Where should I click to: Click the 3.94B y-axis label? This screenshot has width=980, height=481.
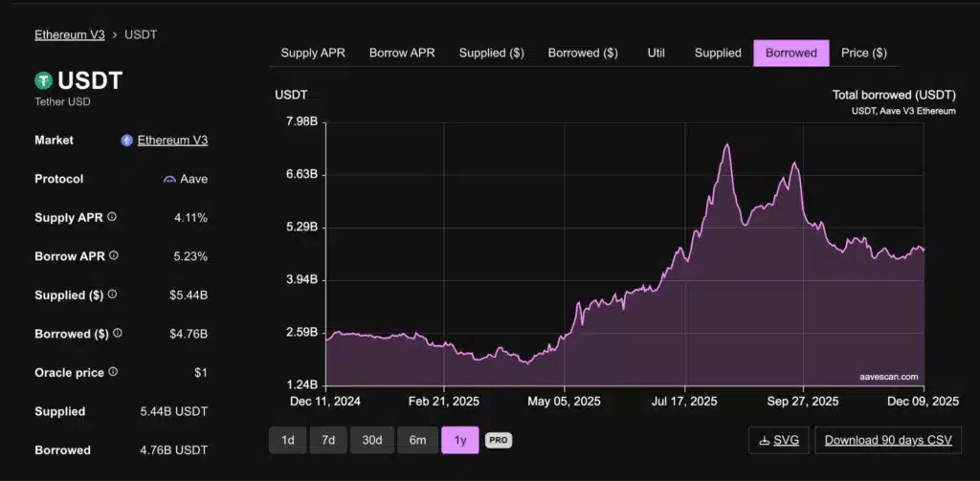click(301, 280)
